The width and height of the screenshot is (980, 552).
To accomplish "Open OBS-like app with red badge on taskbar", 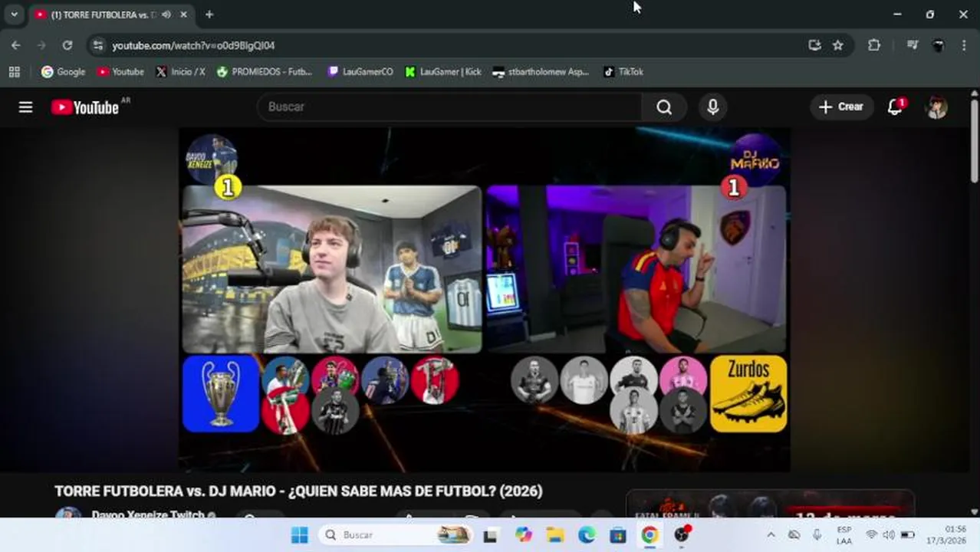I will (682, 534).
